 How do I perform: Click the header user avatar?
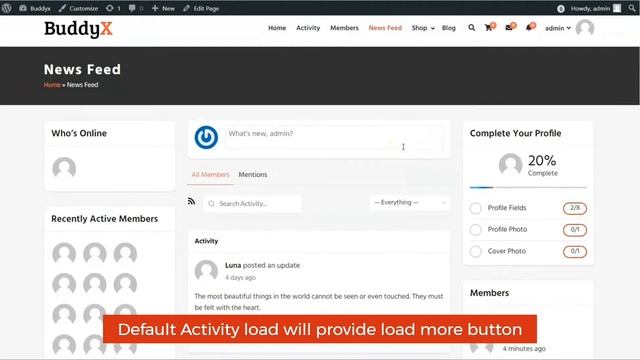pos(584,28)
